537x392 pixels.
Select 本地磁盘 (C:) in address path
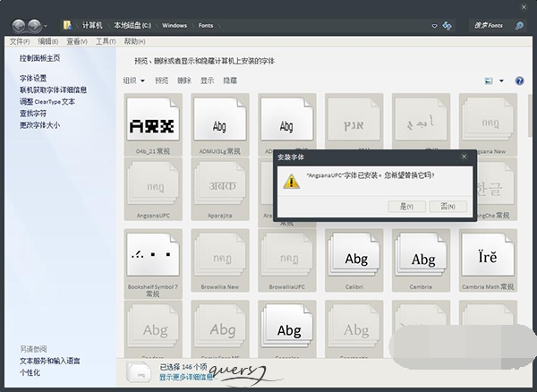pos(132,25)
